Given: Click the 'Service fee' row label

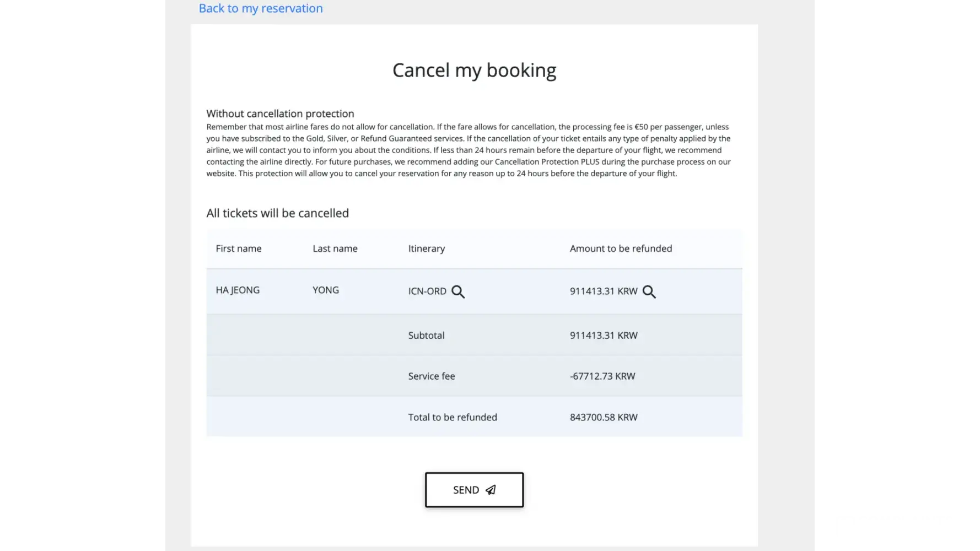Looking at the screenshot, I should (x=431, y=376).
